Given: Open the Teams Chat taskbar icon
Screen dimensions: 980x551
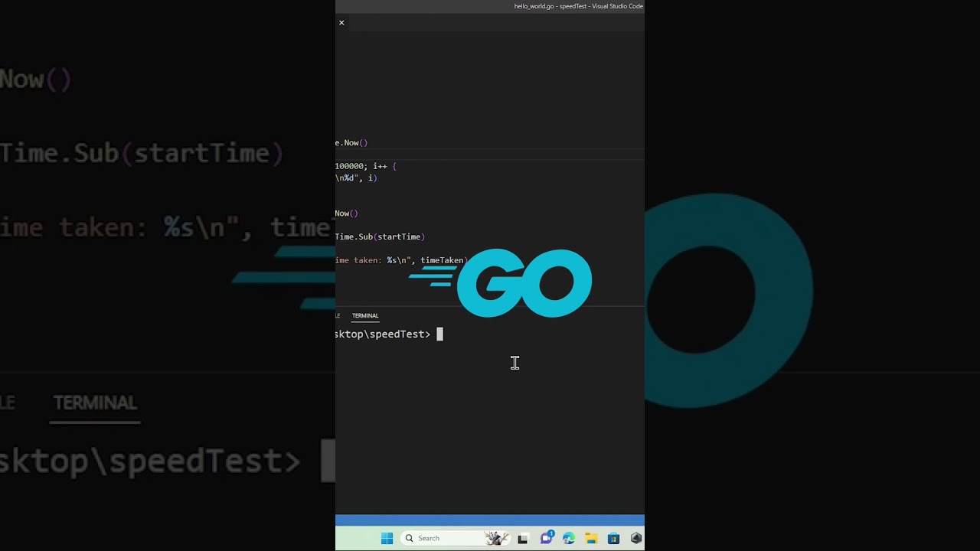Looking at the screenshot, I should [547, 538].
